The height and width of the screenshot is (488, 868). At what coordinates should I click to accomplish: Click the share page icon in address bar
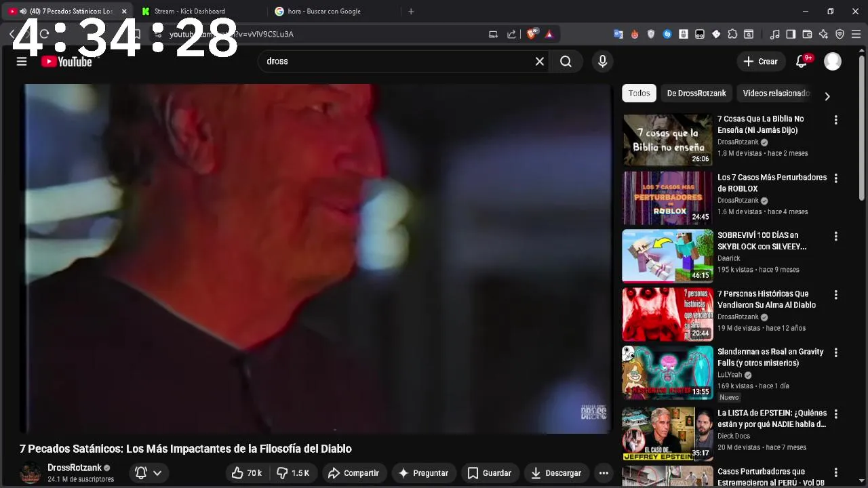point(511,34)
